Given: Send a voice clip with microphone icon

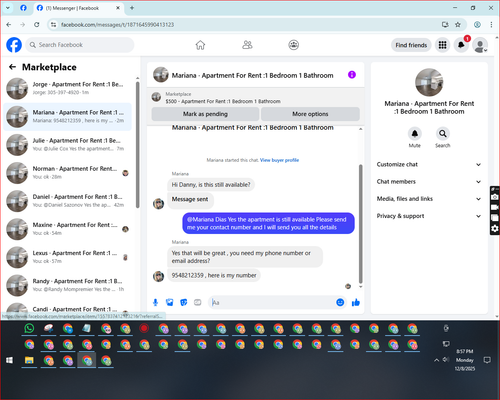Looking at the screenshot, I should tap(155, 302).
